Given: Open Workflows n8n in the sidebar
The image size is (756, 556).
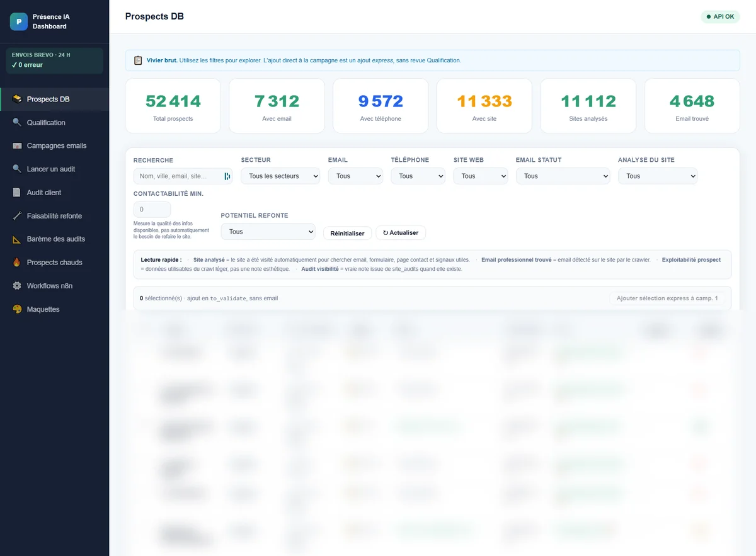Looking at the screenshot, I should tap(55, 286).
